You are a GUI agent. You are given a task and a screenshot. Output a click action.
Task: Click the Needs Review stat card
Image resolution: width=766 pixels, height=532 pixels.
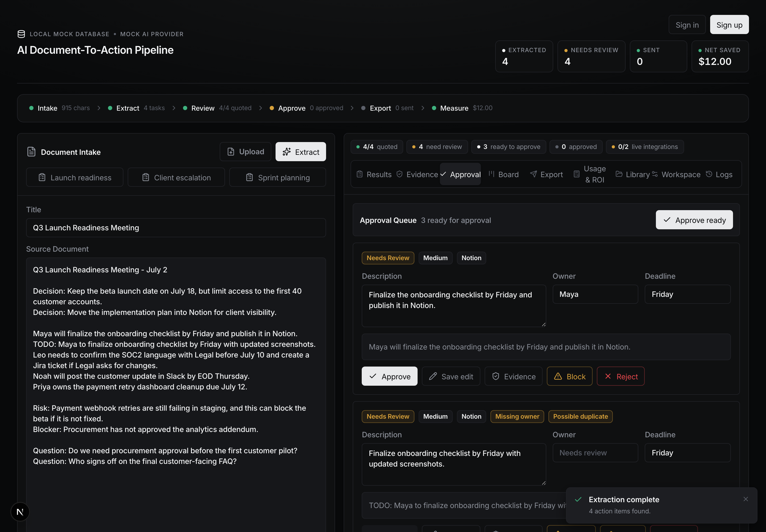(x=591, y=56)
